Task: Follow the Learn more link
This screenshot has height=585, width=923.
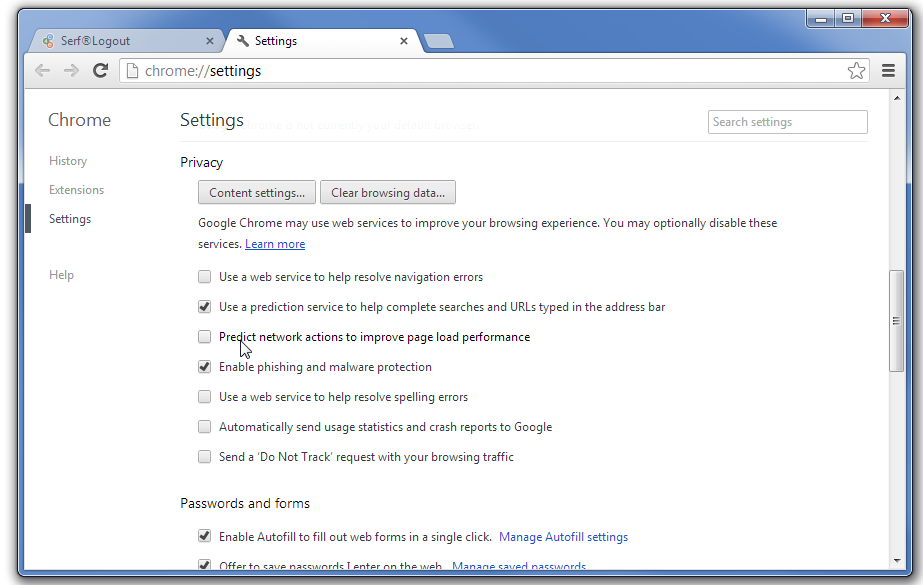Action: pos(275,244)
